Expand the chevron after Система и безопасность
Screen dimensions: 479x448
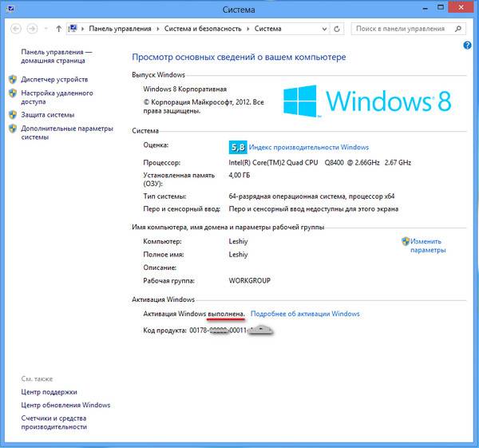pos(247,29)
